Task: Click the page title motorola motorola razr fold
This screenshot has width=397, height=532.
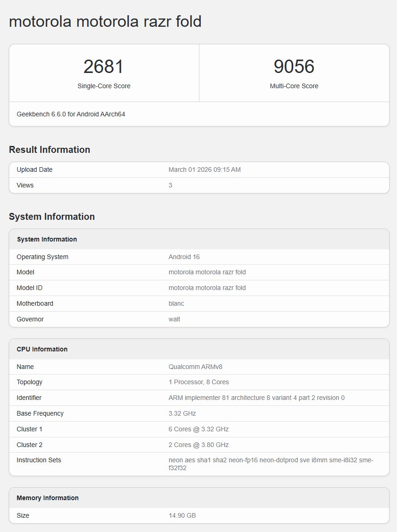Action: tap(105, 21)
